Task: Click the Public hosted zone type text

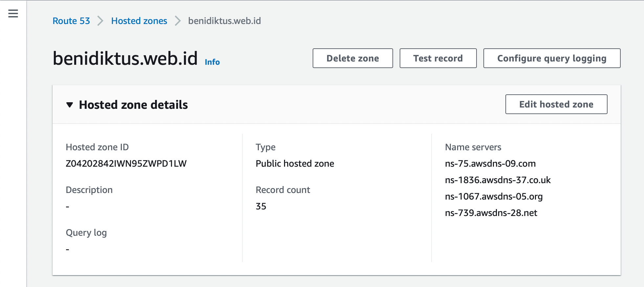Action: click(x=295, y=163)
